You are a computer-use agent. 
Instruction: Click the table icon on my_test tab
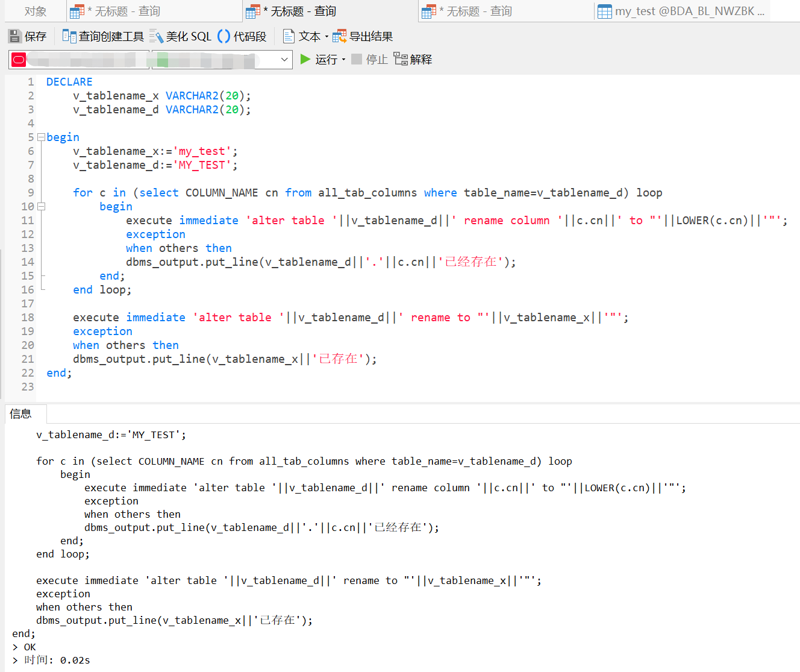pyautogui.click(x=605, y=11)
